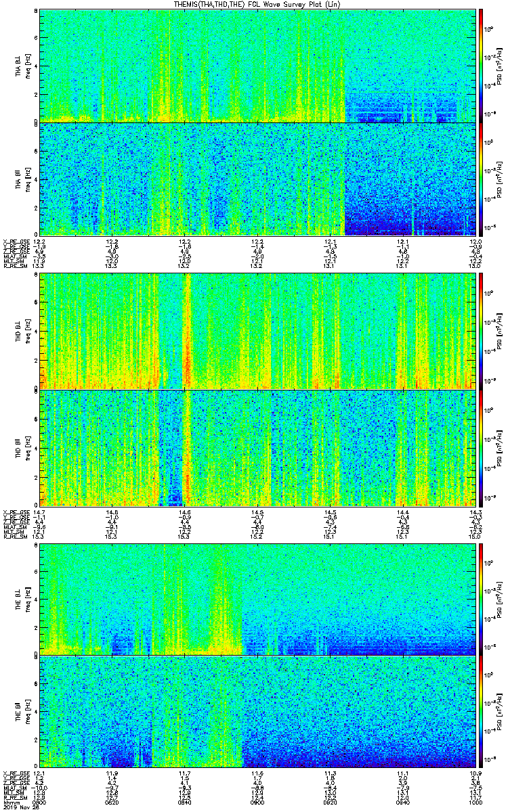Click the color bar beside THD B-parallel panel
The width and height of the screenshot is (508, 812).
[x=481, y=448]
